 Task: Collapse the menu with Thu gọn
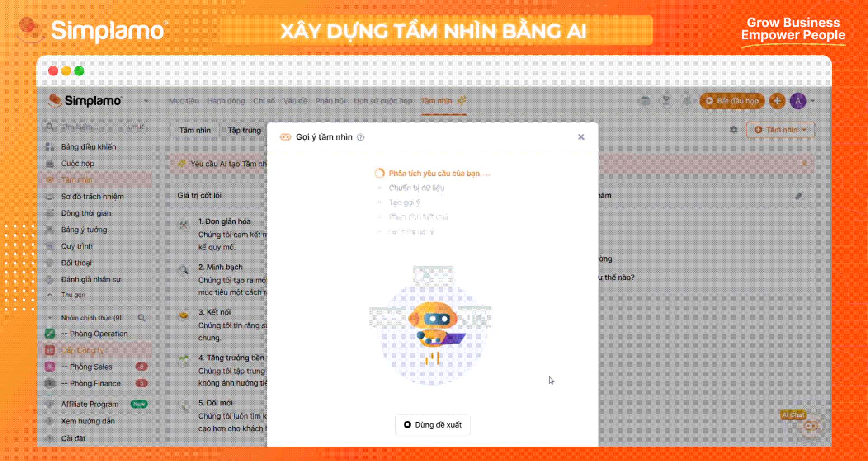(x=72, y=295)
